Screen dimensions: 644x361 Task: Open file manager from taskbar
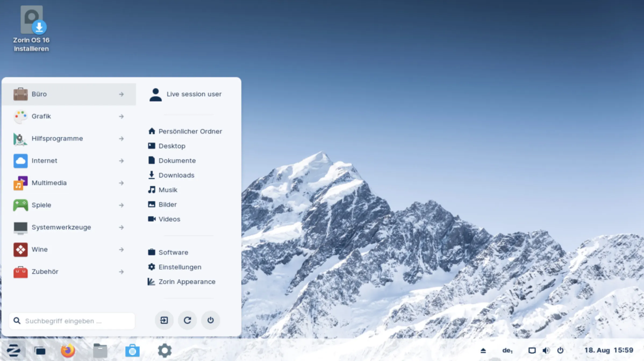(99, 350)
